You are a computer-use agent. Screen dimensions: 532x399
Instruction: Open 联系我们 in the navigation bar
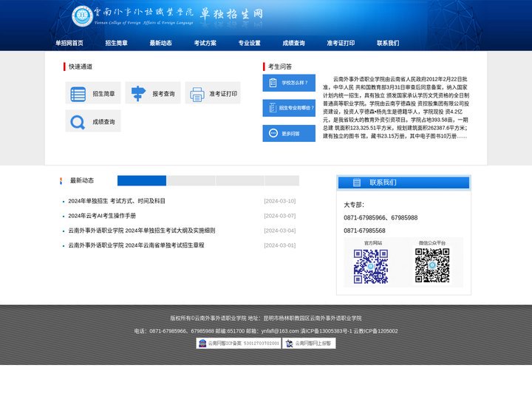coord(388,43)
